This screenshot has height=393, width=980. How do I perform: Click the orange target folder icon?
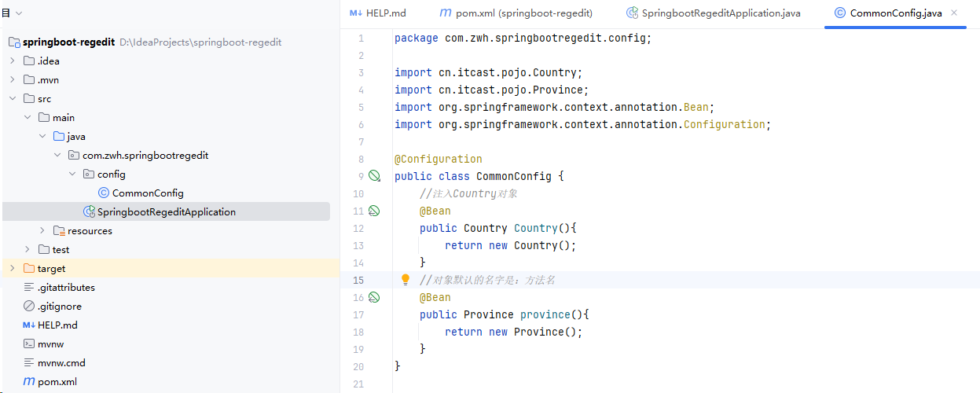tap(29, 268)
